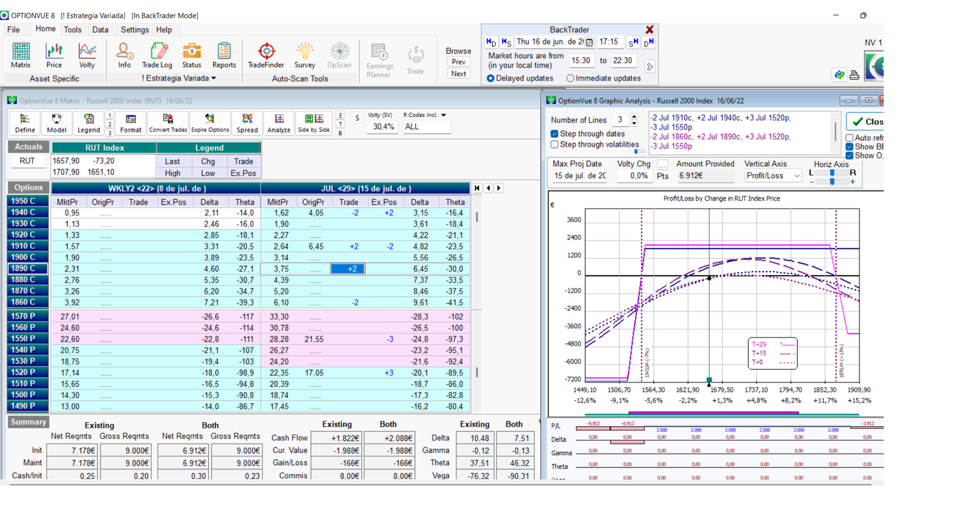Click the Spread tool in Matrix toolbar

tap(247, 123)
